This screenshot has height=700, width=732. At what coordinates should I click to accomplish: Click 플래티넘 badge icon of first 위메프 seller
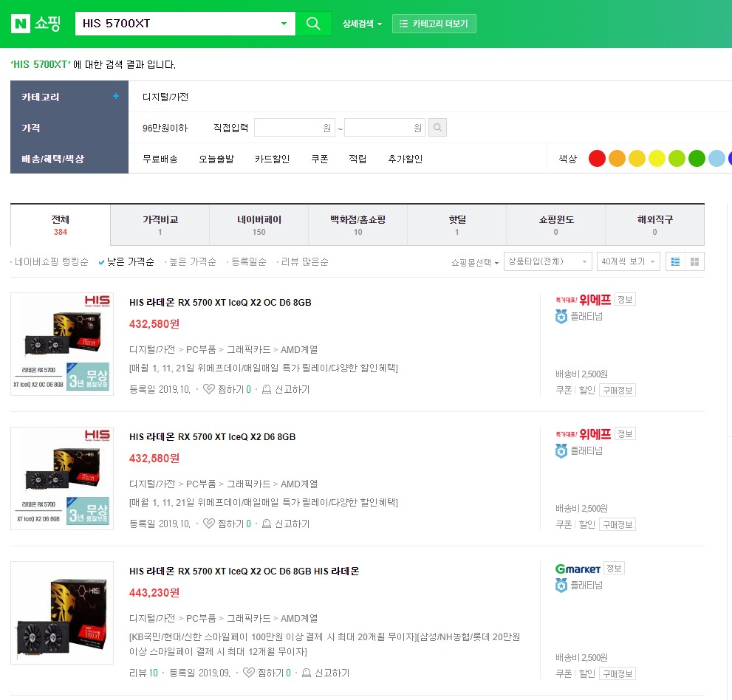click(x=561, y=316)
